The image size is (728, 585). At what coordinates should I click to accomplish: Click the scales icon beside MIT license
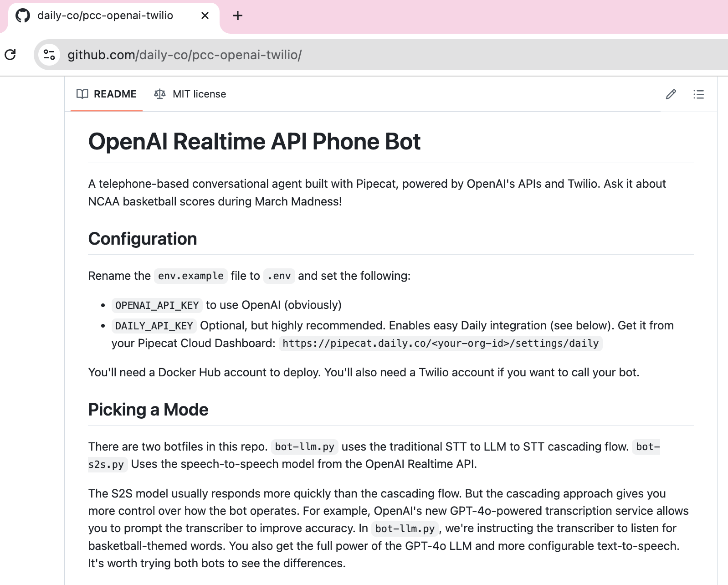pos(159,94)
